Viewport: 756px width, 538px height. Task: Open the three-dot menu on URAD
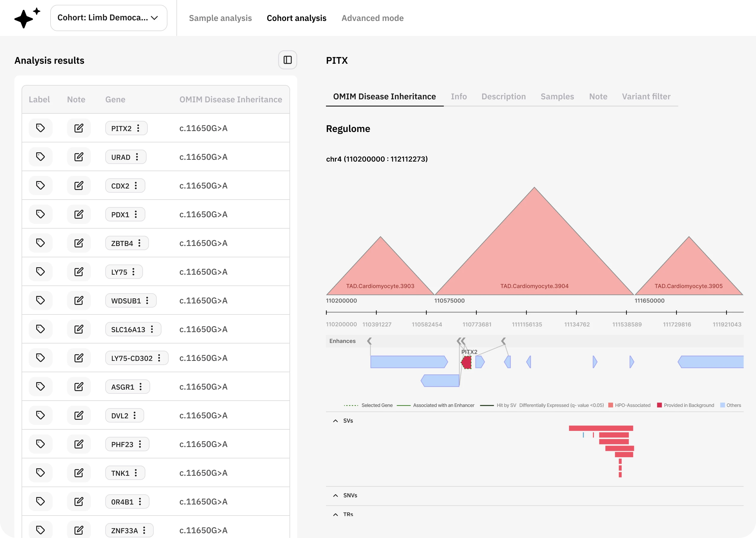click(137, 157)
